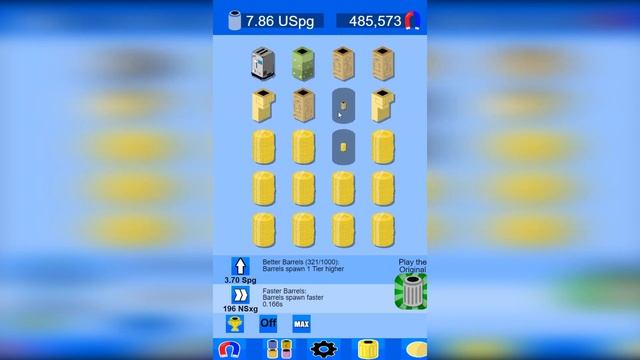Click the magnet icon next to 485,573

pos(412,20)
